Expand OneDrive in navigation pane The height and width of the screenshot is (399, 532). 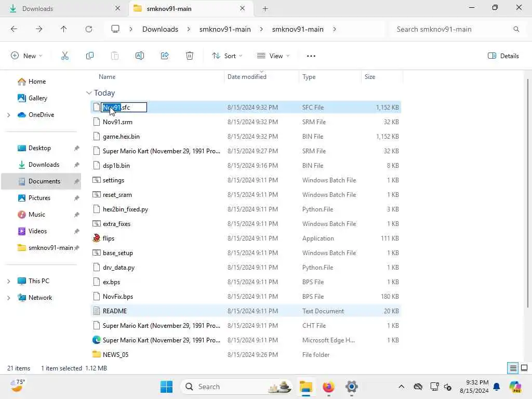coord(9,115)
